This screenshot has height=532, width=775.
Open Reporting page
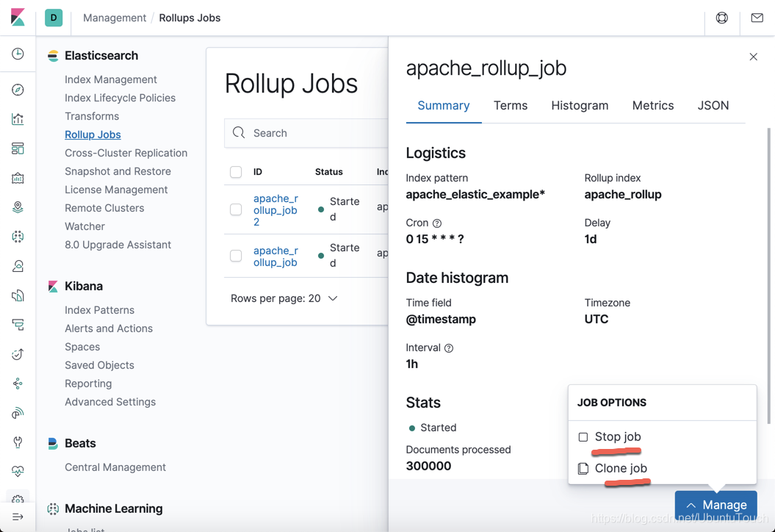tap(88, 384)
